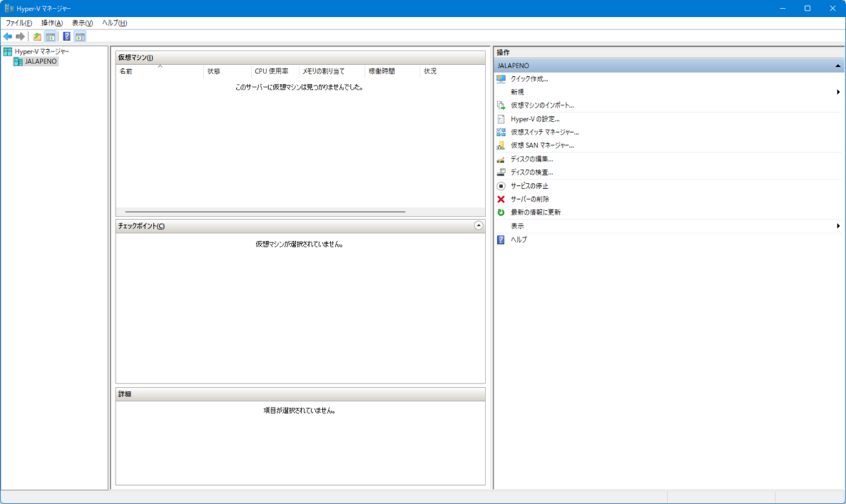Click the Import Virtual Machine icon

pos(500,105)
